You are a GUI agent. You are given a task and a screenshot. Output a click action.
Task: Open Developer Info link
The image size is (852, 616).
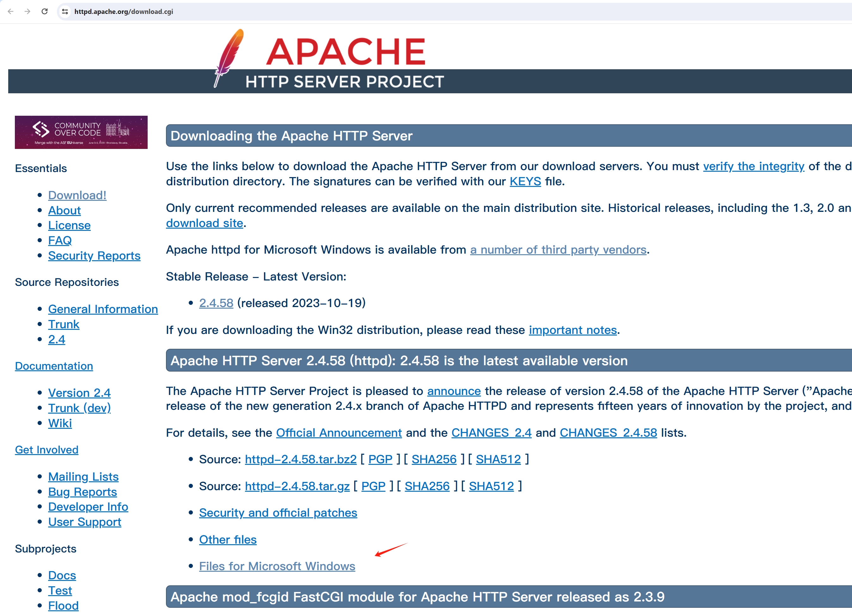pyautogui.click(x=88, y=507)
